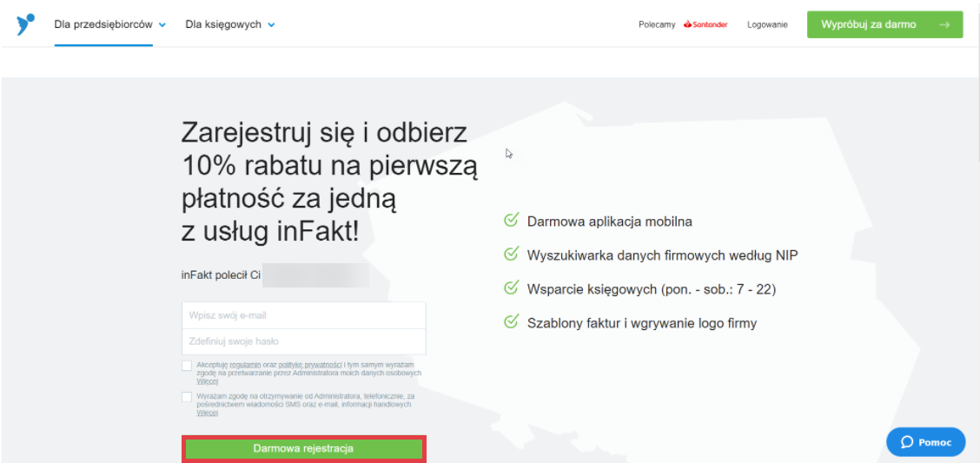
Task: Expand the chevron next to Dla przedsiębiorców
Action: point(162,25)
